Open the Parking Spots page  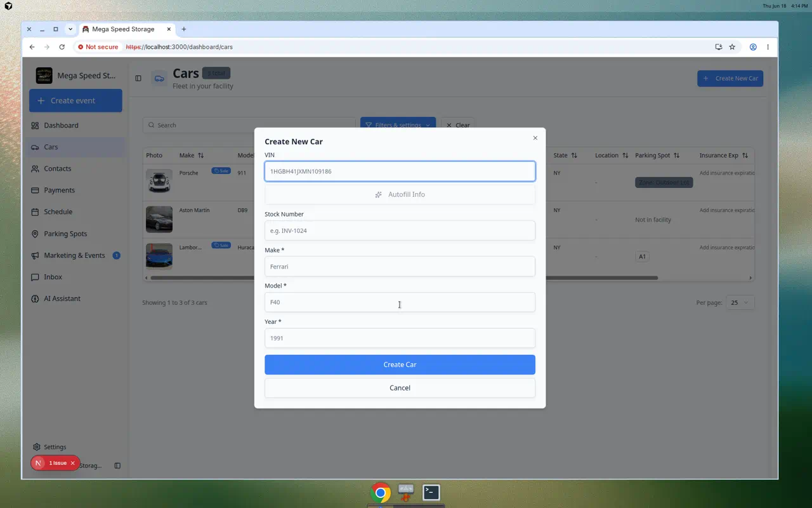(x=76, y=234)
